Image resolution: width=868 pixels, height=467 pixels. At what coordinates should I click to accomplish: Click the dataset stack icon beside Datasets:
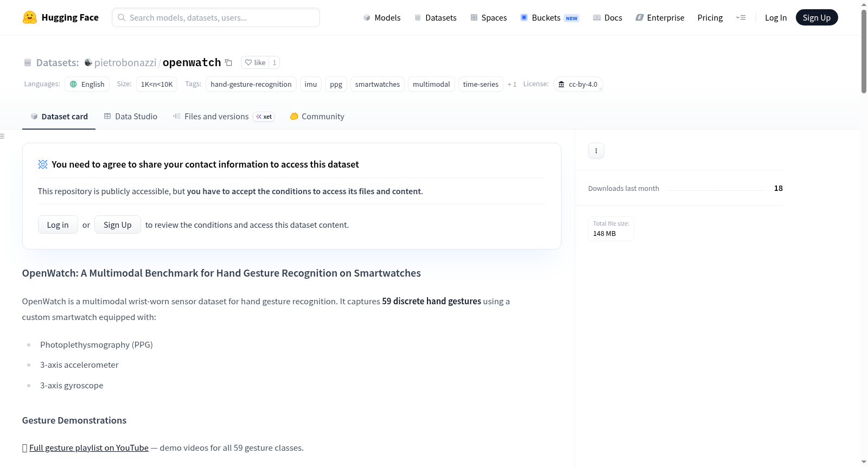[x=28, y=63]
